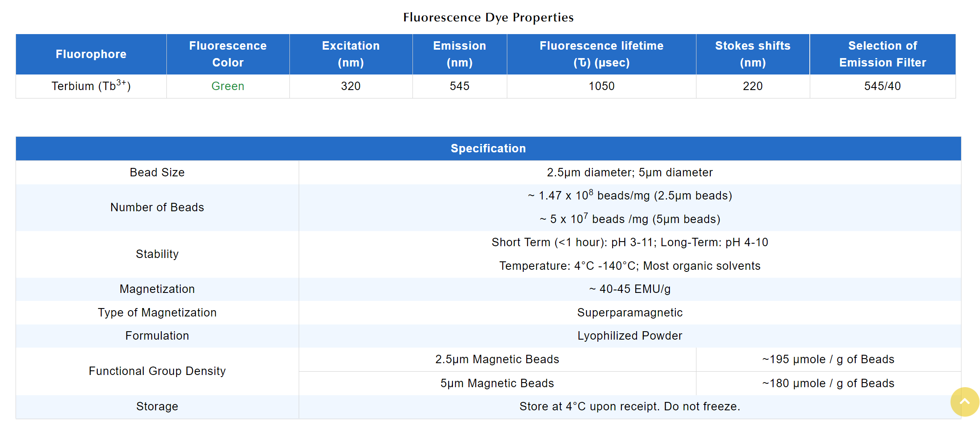The height and width of the screenshot is (436, 980).
Task: Click the Specification table header bar
Action: [488, 149]
